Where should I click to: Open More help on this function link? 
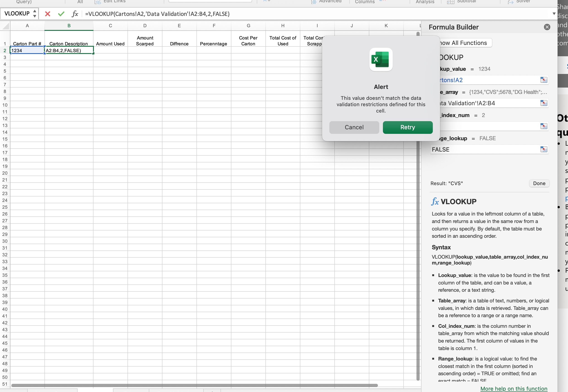pyautogui.click(x=514, y=389)
